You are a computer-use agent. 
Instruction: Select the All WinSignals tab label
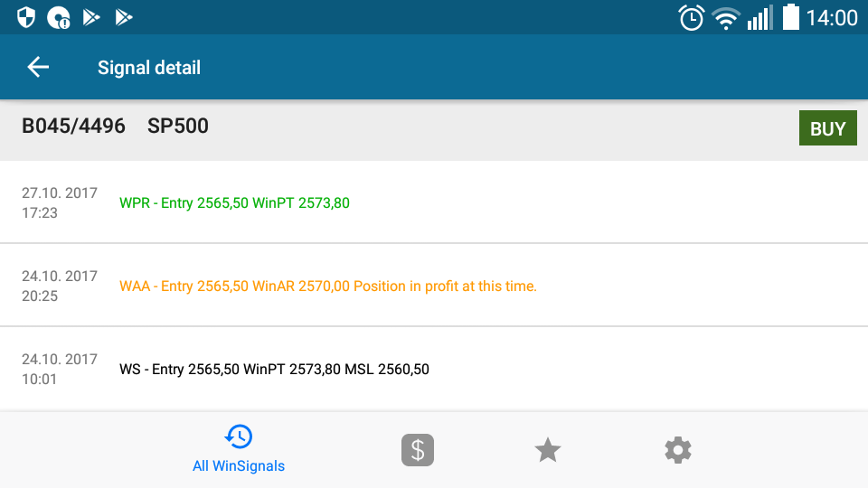[x=239, y=466]
